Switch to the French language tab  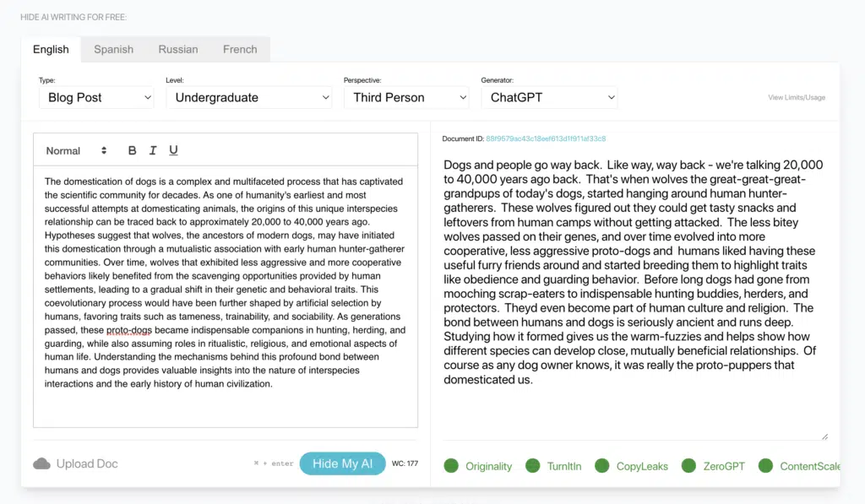[240, 50]
